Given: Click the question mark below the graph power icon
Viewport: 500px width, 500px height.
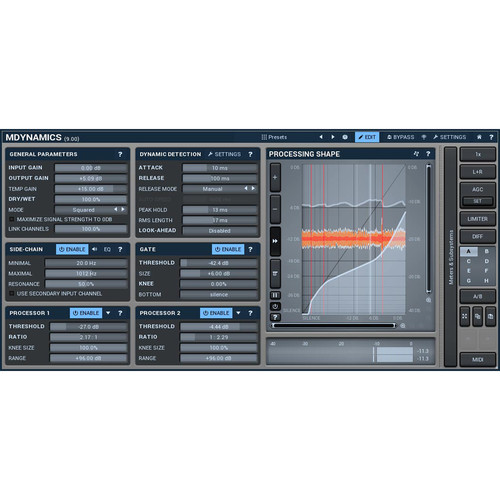Looking at the screenshot, I should coord(275,317).
